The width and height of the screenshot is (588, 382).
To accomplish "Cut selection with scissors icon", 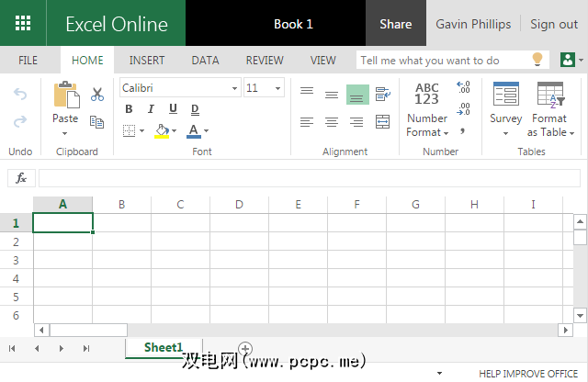I will (x=97, y=94).
